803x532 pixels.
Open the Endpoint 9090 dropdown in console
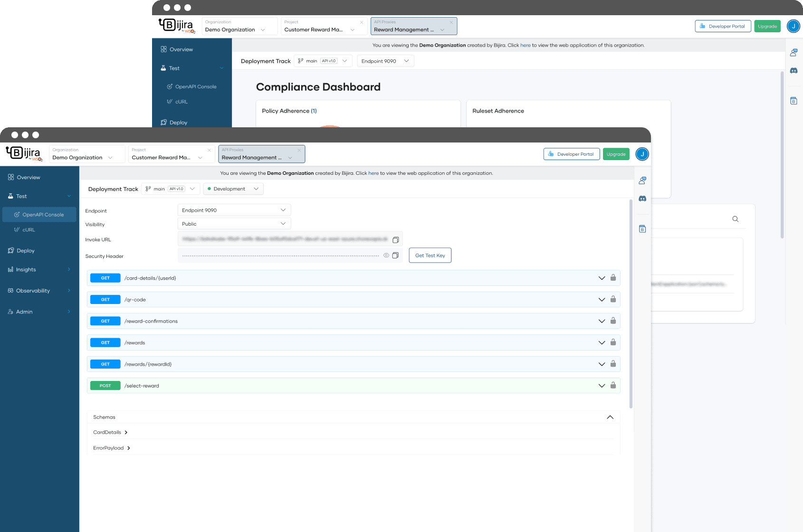click(x=234, y=210)
